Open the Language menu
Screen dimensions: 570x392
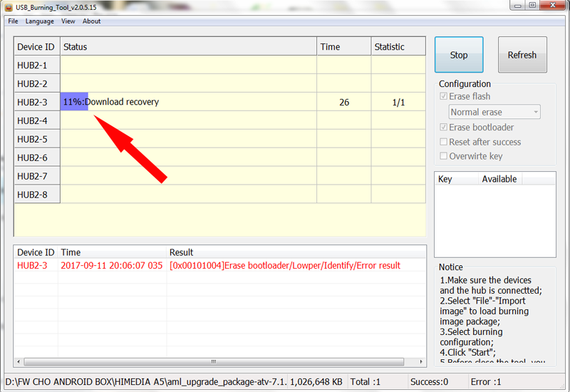(x=39, y=21)
